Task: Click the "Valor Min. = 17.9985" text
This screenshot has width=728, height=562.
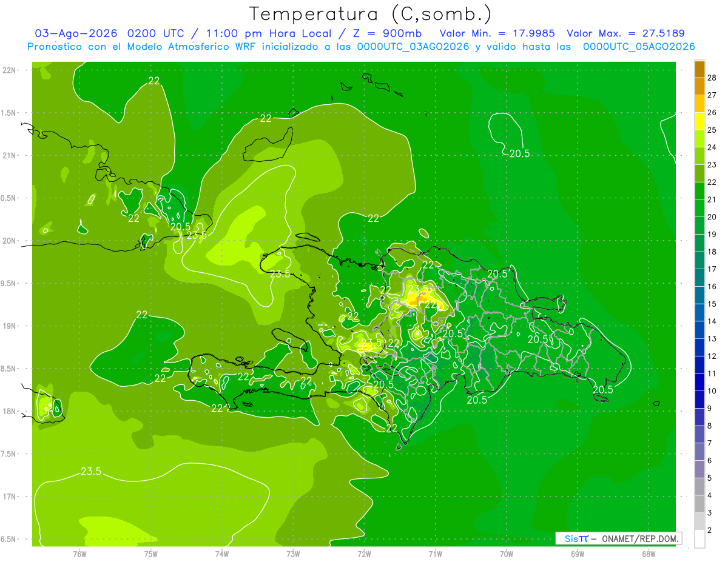Action: click(497, 33)
